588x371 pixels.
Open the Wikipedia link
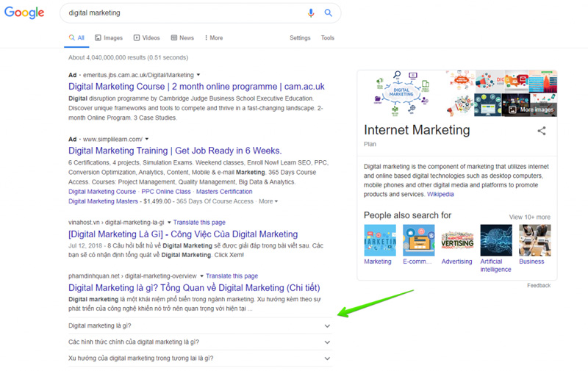[440, 195]
